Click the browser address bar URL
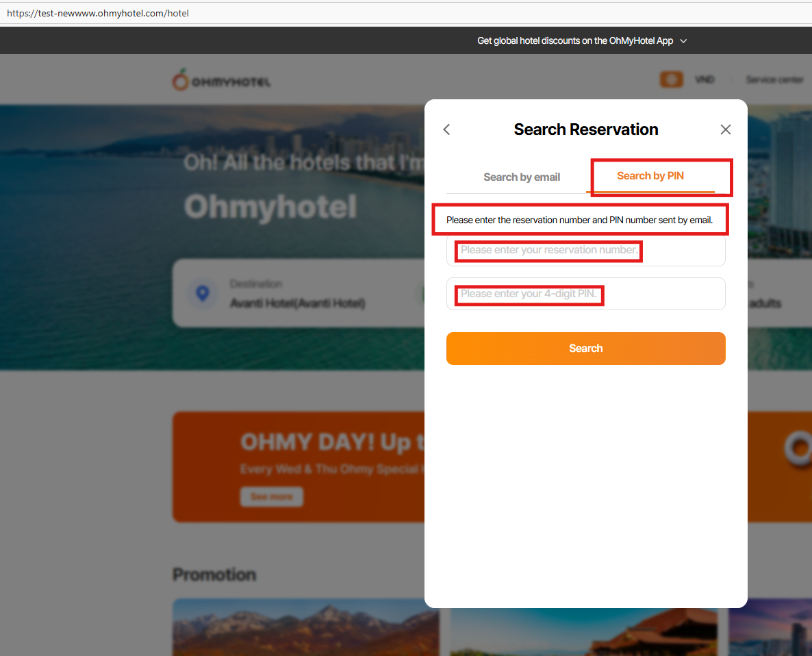The width and height of the screenshot is (812, 656). 98,13
